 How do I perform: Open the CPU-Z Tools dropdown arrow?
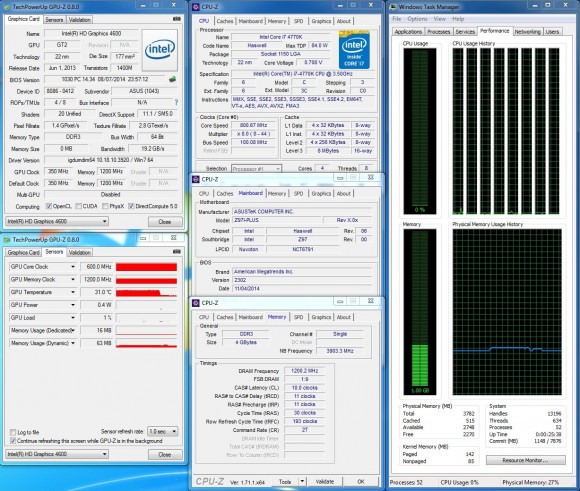[x=302, y=481]
